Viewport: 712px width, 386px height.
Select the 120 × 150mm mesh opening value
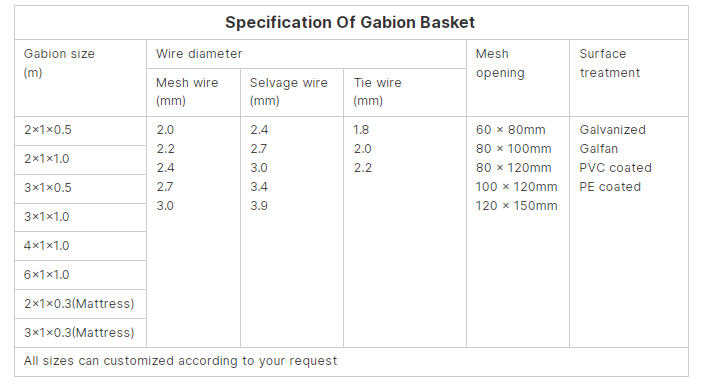pos(516,206)
